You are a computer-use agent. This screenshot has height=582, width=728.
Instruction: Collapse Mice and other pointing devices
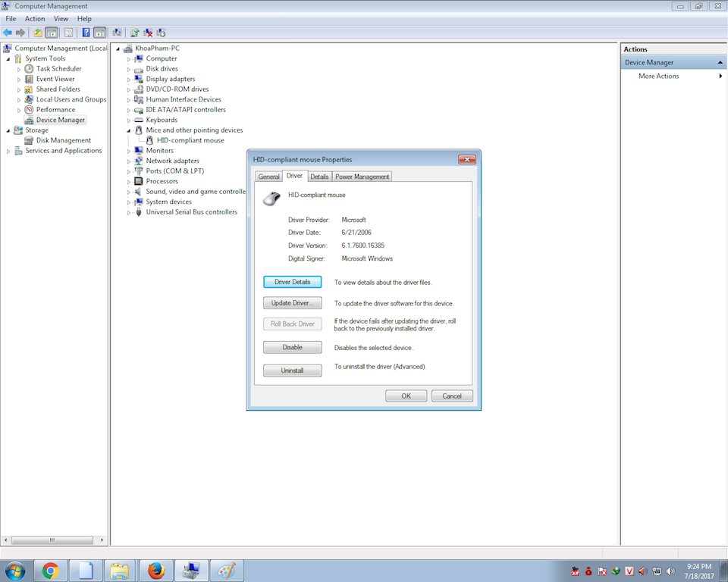tap(129, 130)
